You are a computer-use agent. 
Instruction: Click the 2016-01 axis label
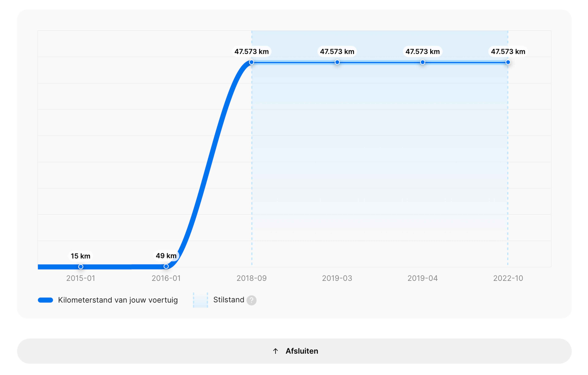coord(166,278)
